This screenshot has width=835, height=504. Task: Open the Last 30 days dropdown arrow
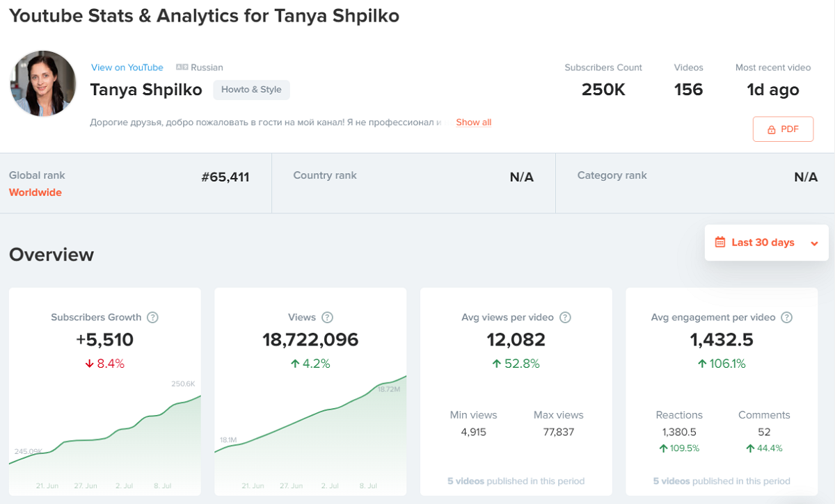point(814,243)
